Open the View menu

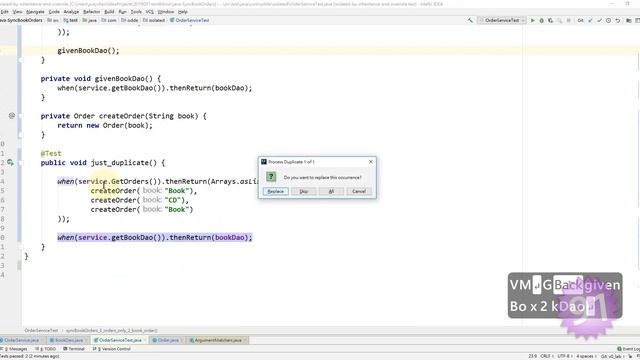pyautogui.click(x=18, y=12)
